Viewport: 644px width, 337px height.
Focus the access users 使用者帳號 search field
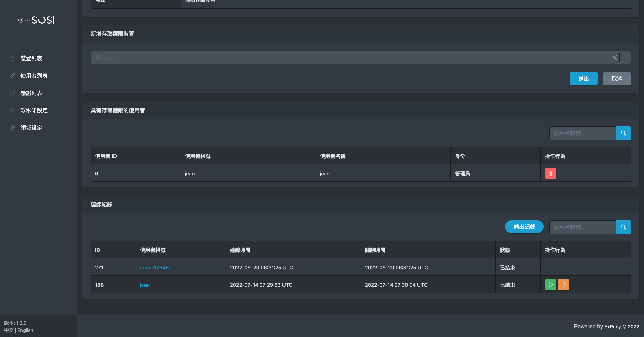(582, 133)
